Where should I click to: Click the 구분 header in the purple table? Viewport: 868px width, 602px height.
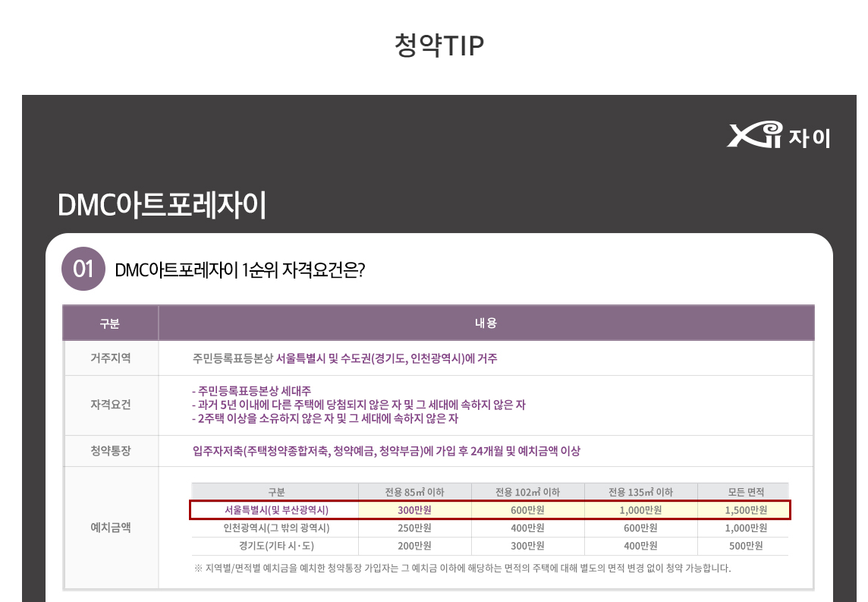[109, 323]
